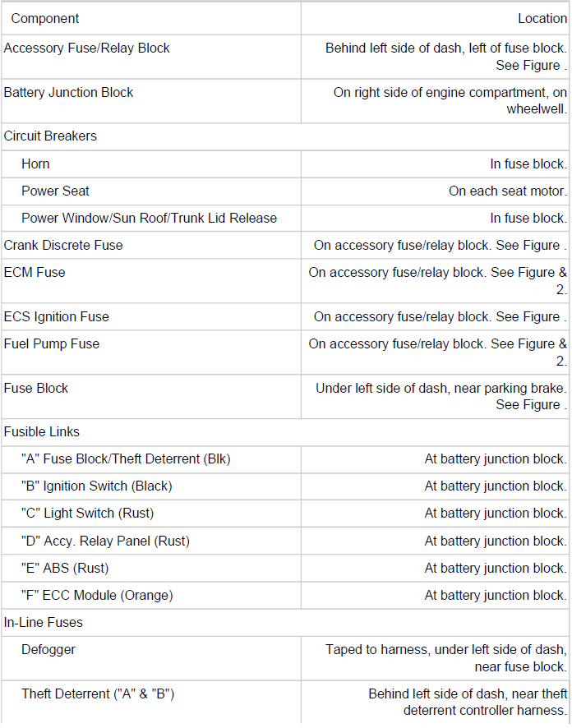Screen dimensions: 572x728
Task: Click the Location column header
Action: 542,18
